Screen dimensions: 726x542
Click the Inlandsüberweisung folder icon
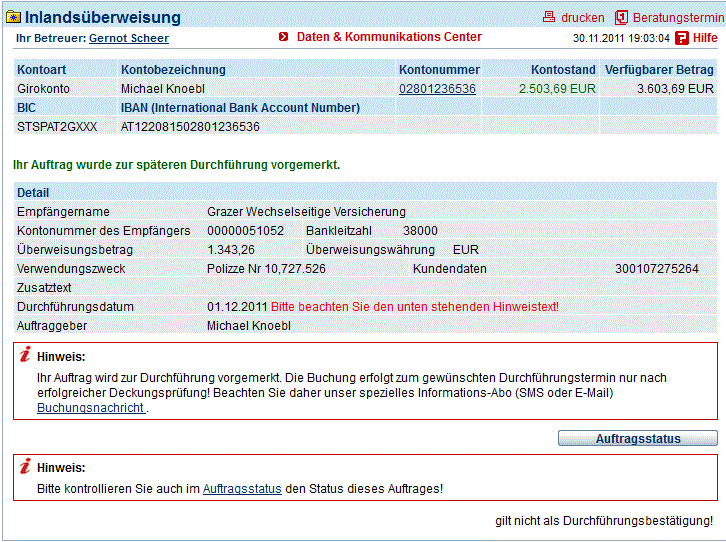click(13, 18)
